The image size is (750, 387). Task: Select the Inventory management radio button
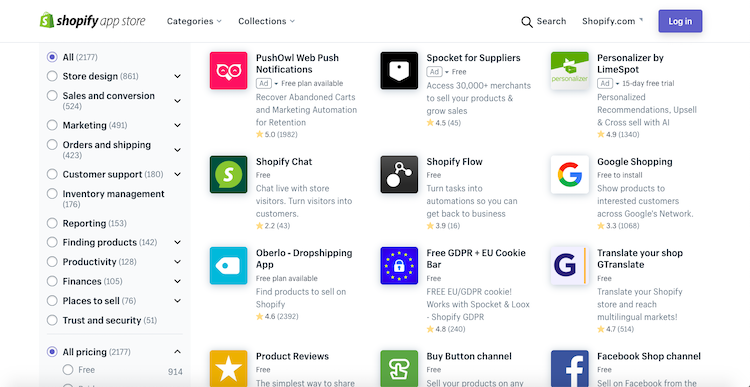(52, 194)
